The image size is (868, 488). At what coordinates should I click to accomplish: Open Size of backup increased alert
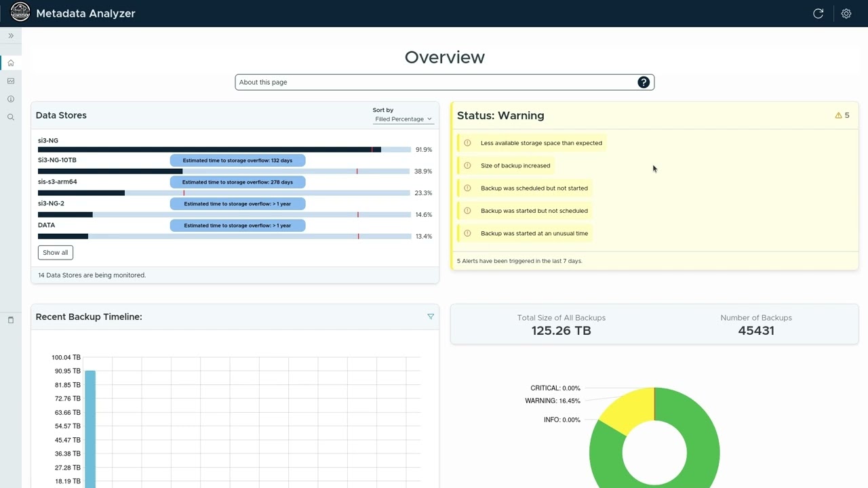(505, 165)
